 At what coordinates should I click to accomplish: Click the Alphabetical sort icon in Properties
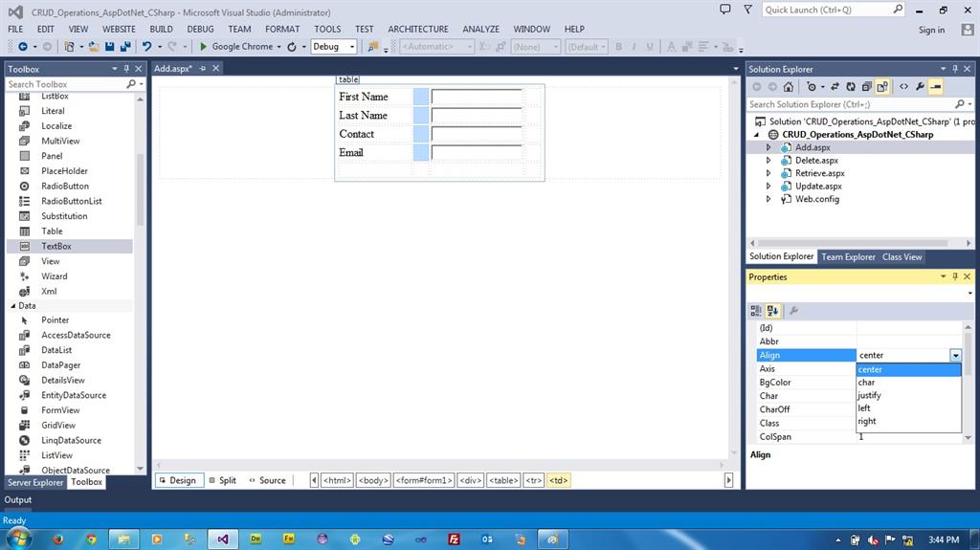click(772, 311)
